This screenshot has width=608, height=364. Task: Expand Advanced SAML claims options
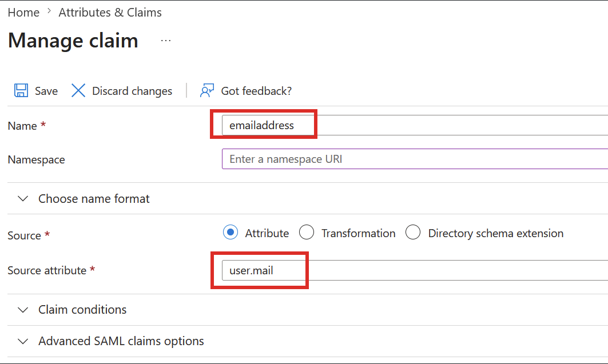121,341
